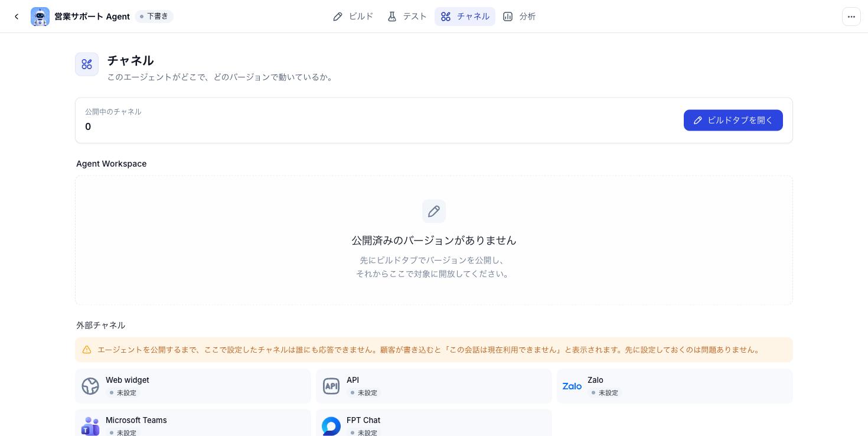Viewport: 868px width, 436px height.
Task: Click the Web widget globe icon
Action: click(x=90, y=386)
